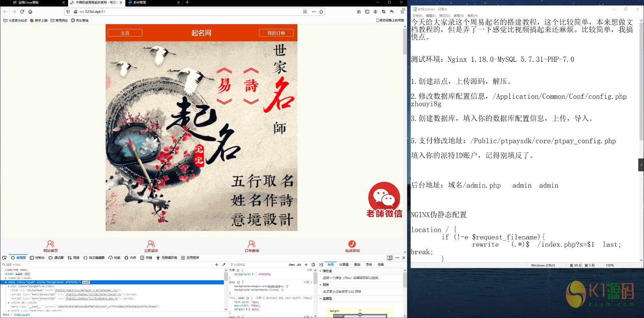Click the undo arrow toolbar icon
Screen dimensions: 644x318
[x=392, y=12]
